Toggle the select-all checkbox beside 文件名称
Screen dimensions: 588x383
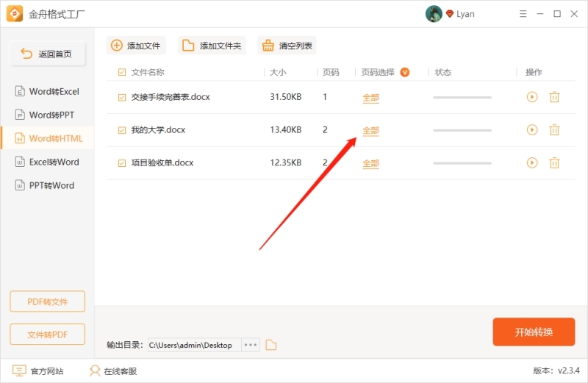point(122,72)
